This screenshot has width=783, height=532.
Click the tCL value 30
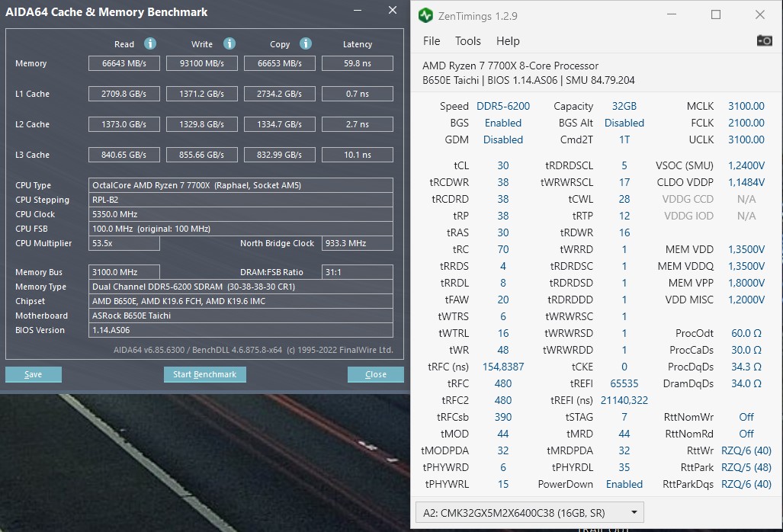point(503,165)
